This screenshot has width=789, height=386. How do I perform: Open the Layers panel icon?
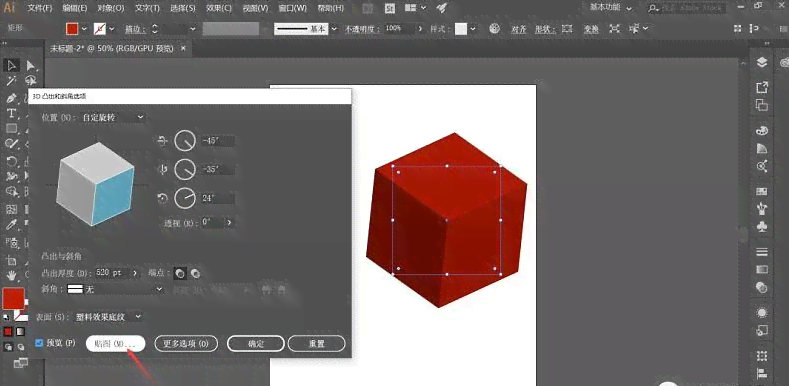click(x=762, y=62)
